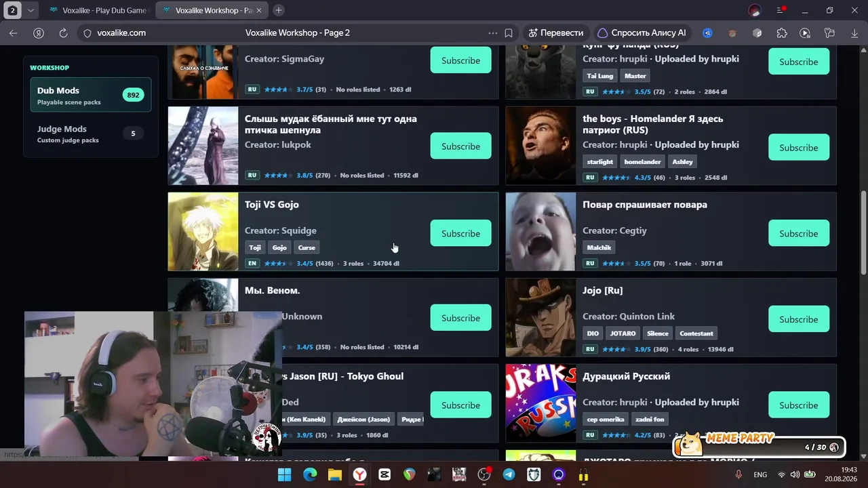Open the Yandex home button
This screenshot has height=488, width=868.
39,33
